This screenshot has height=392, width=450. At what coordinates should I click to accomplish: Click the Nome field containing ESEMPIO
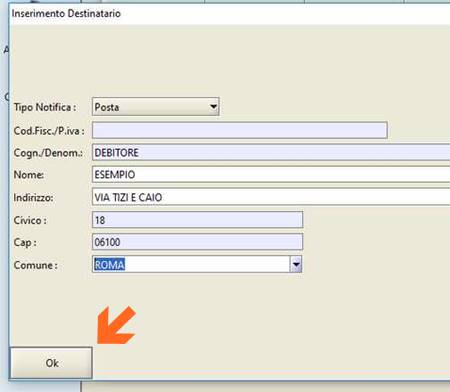(x=271, y=174)
